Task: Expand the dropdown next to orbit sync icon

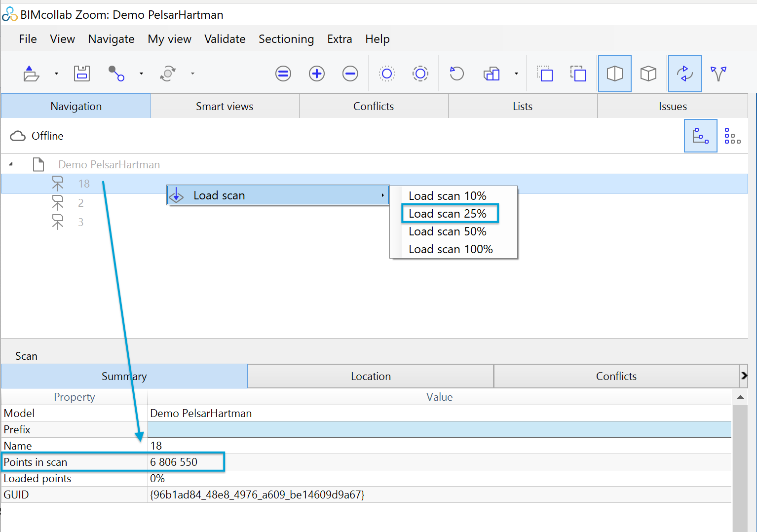Action: tap(192, 74)
